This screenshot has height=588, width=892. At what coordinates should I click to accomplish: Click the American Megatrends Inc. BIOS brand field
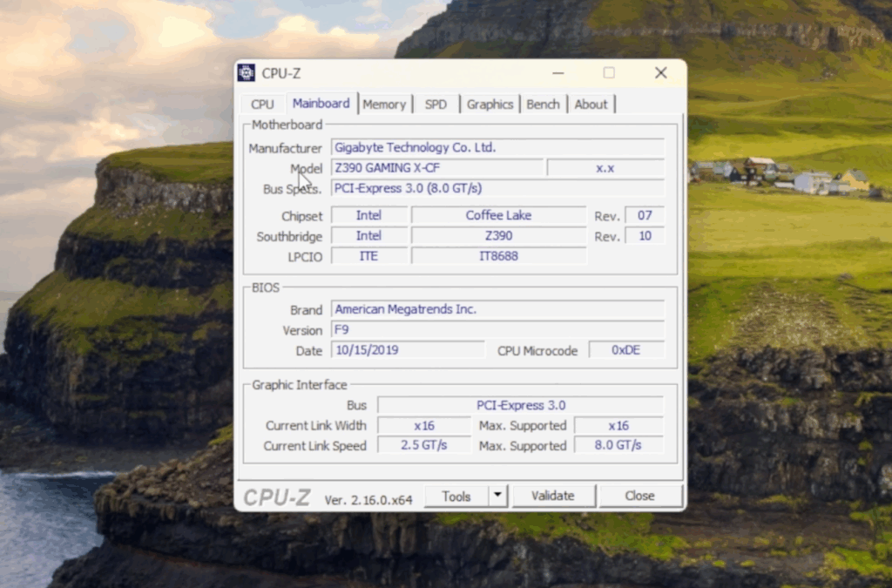(x=497, y=309)
